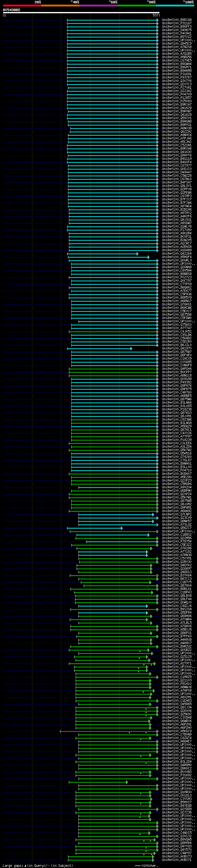Image resolution: width=197 pixels, height=868 pixels.
Task: Select hit UniRef100_P27081
Action: [176, 88]
